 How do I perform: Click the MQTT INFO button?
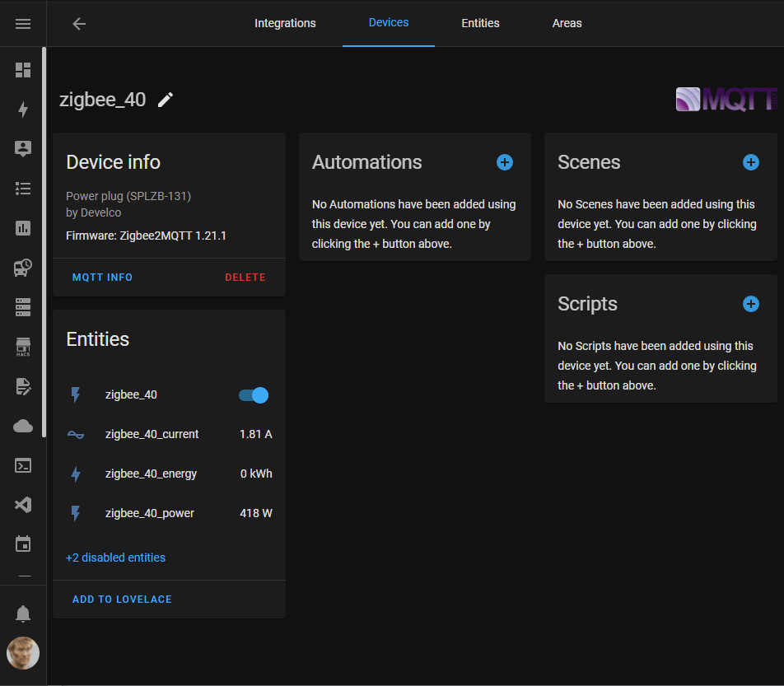[x=102, y=277]
